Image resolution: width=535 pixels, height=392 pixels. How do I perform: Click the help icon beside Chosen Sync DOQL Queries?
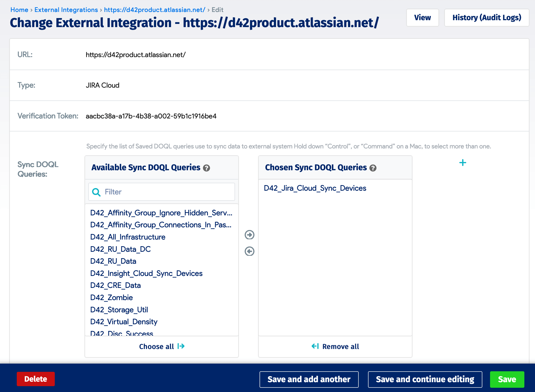click(x=373, y=168)
